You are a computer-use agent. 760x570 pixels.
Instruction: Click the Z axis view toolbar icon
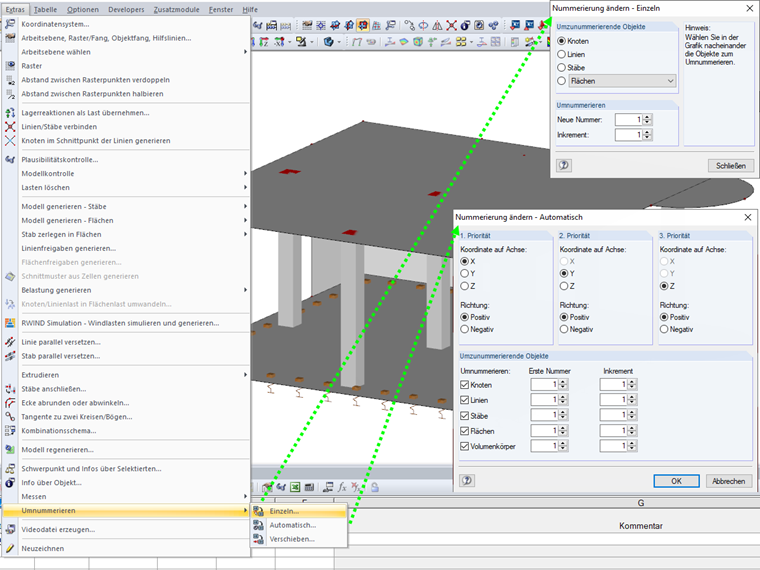point(264,42)
